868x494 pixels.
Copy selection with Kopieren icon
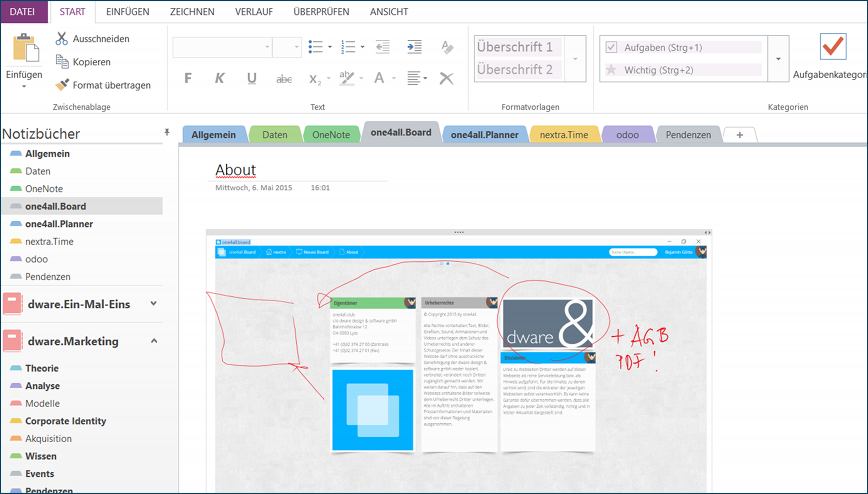62,62
